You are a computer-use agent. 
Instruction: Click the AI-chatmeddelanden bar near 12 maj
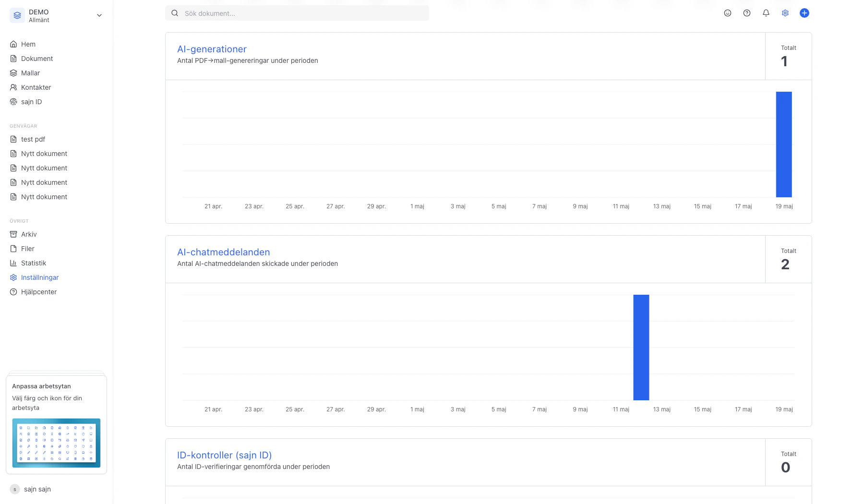(641, 348)
